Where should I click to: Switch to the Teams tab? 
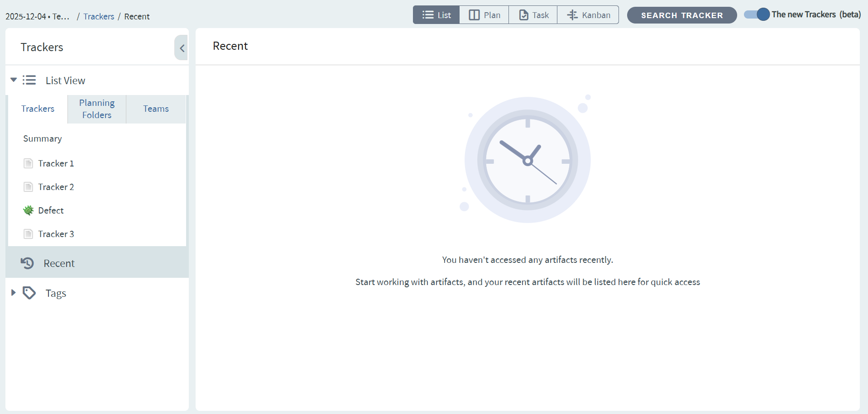(x=156, y=109)
